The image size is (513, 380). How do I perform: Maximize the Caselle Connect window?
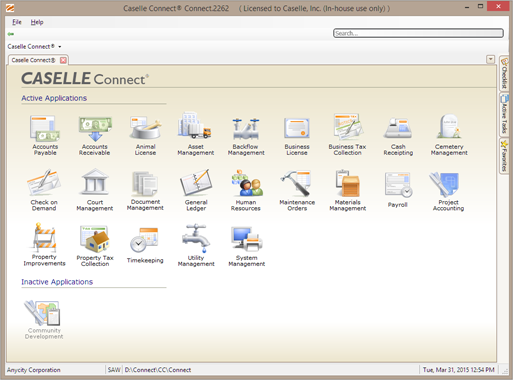click(480, 7)
